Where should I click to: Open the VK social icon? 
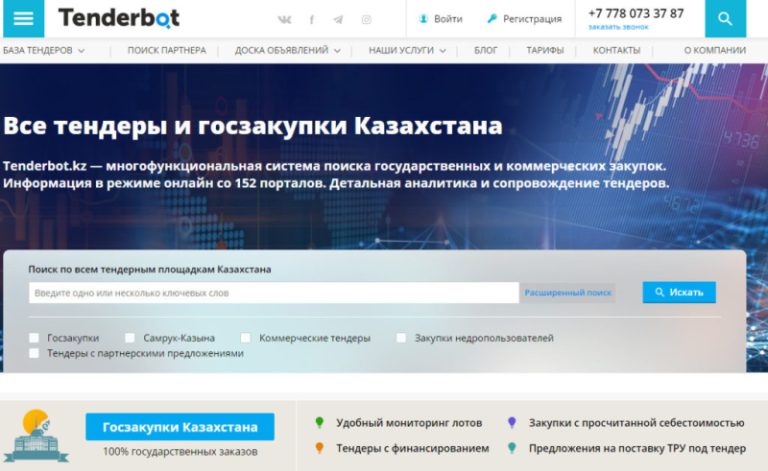click(285, 20)
